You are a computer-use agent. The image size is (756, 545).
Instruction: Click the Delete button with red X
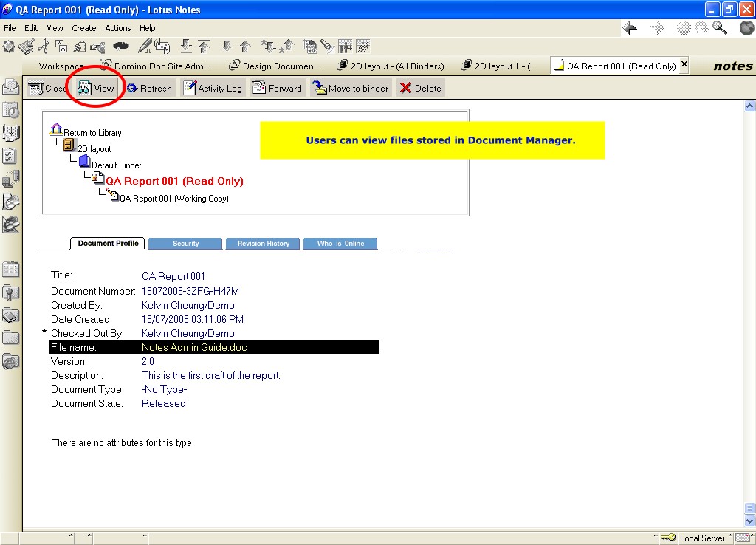[x=420, y=89]
